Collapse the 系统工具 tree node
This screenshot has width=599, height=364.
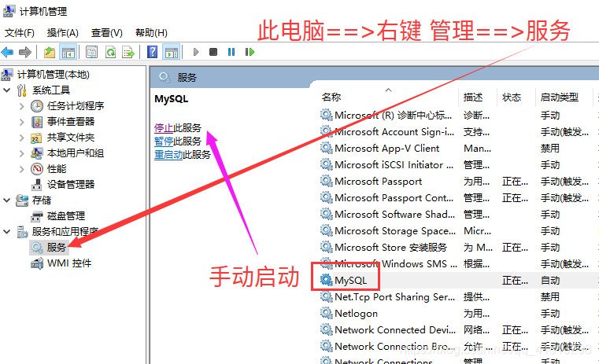7,90
